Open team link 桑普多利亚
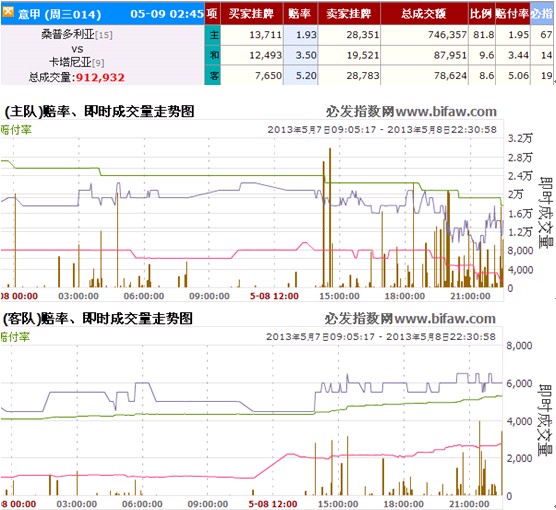The width and height of the screenshot is (556, 510). pos(68,34)
